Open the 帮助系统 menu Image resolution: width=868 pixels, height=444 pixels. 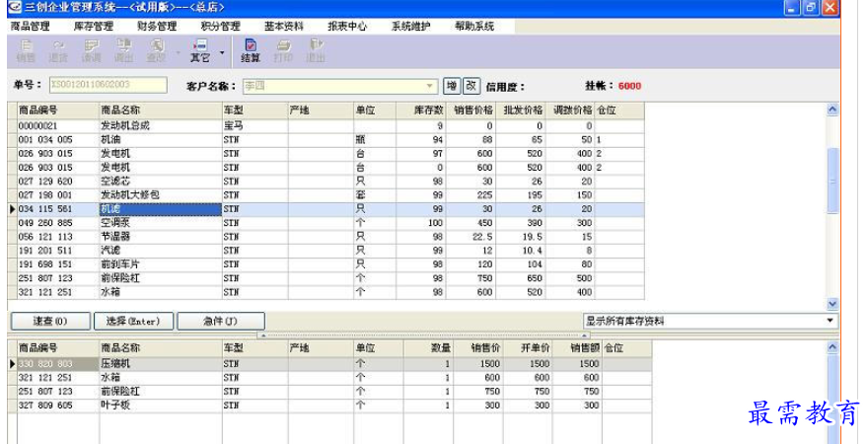(475, 26)
